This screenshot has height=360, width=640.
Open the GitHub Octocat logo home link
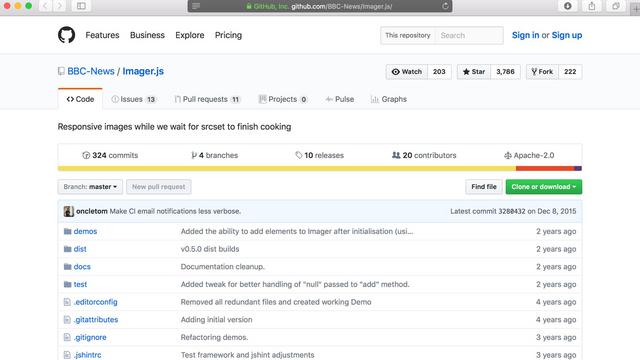click(x=67, y=35)
